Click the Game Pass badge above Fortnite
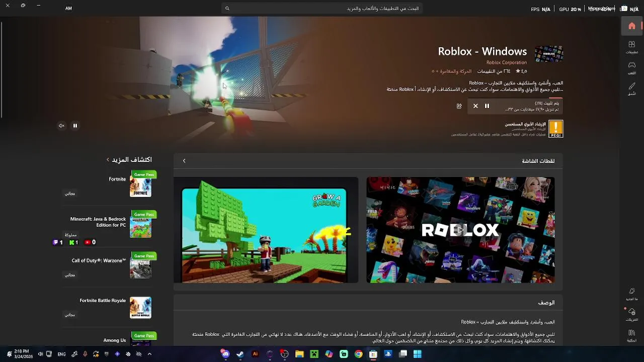 coord(144,174)
